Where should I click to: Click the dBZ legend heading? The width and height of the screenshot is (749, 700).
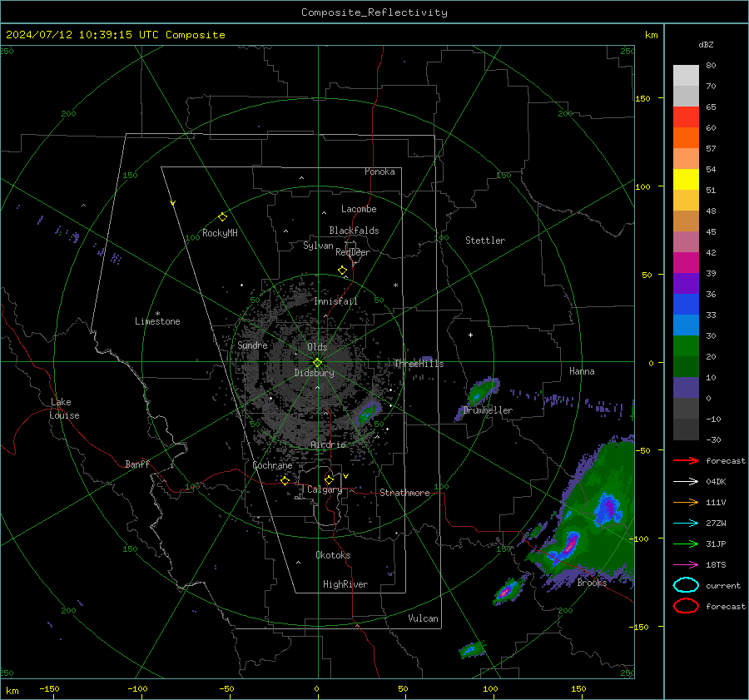click(706, 44)
